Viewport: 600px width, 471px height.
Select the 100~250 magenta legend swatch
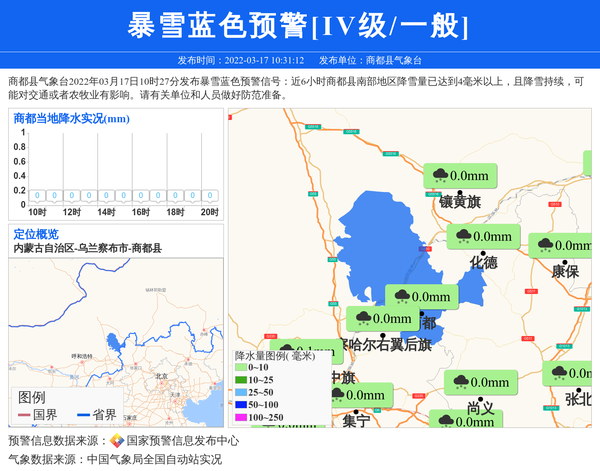coord(241,417)
